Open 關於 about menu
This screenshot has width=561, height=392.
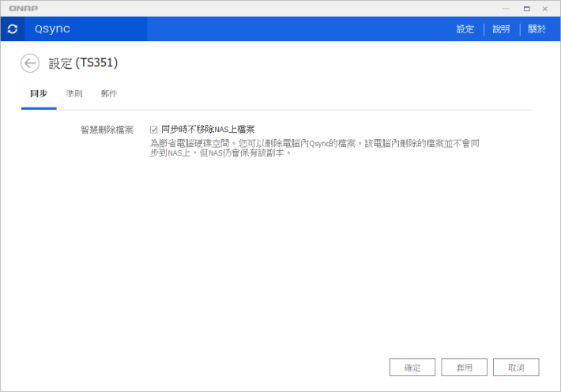(x=537, y=29)
